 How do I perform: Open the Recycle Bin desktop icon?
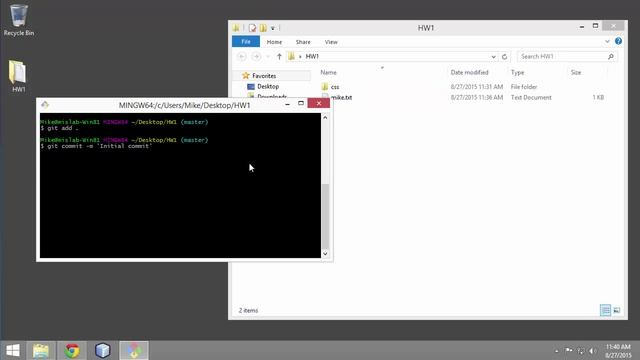[x=18, y=20]
